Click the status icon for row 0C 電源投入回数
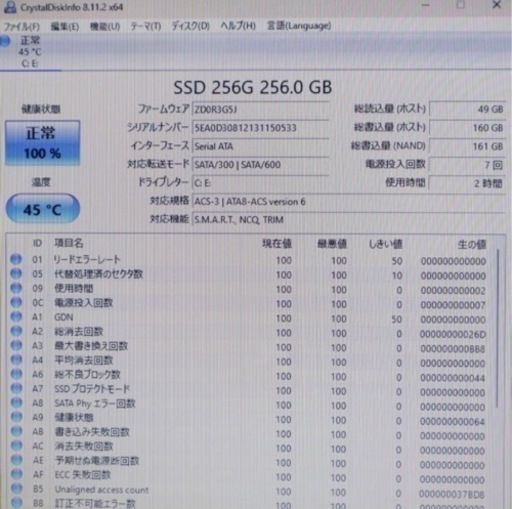 point(16,302)
